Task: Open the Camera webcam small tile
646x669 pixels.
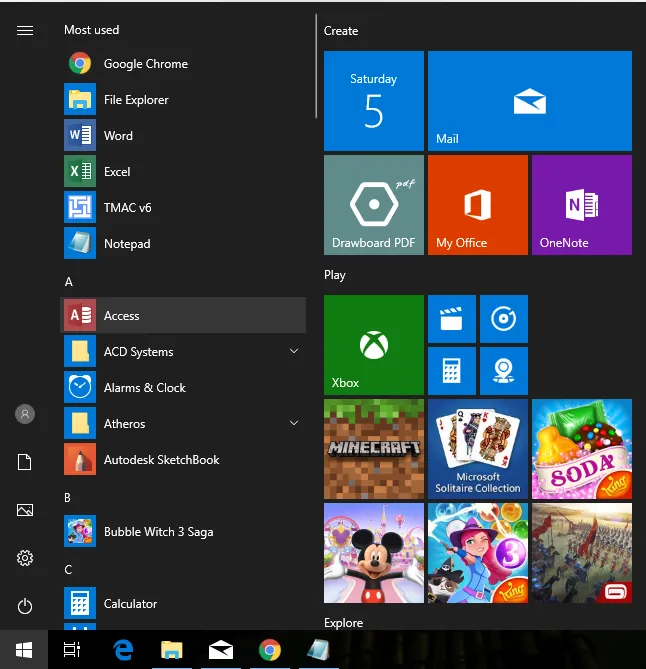Action: [x=503, y=371]
